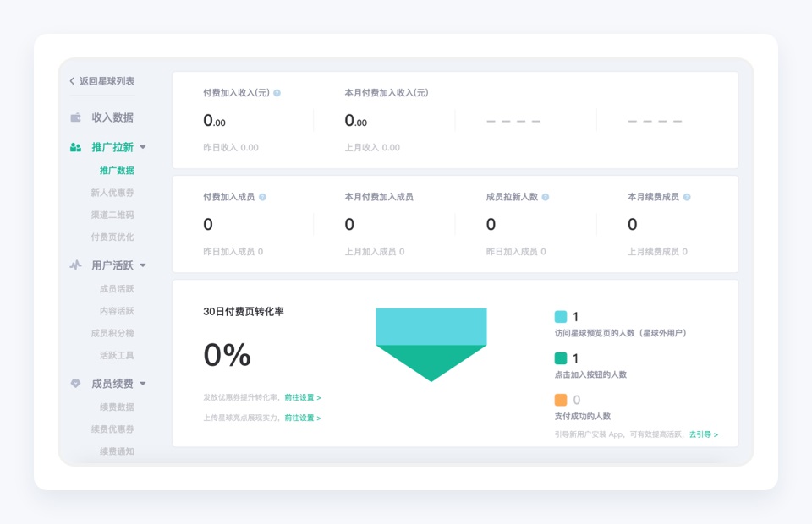Collapse the 成员续费 section arrow

point(143,384)
